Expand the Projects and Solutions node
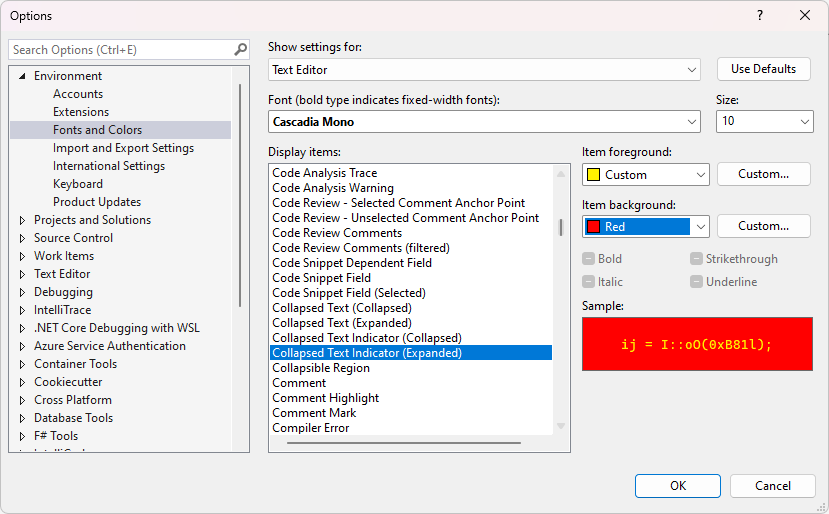 pyautogui.click(x=22, y=220)
